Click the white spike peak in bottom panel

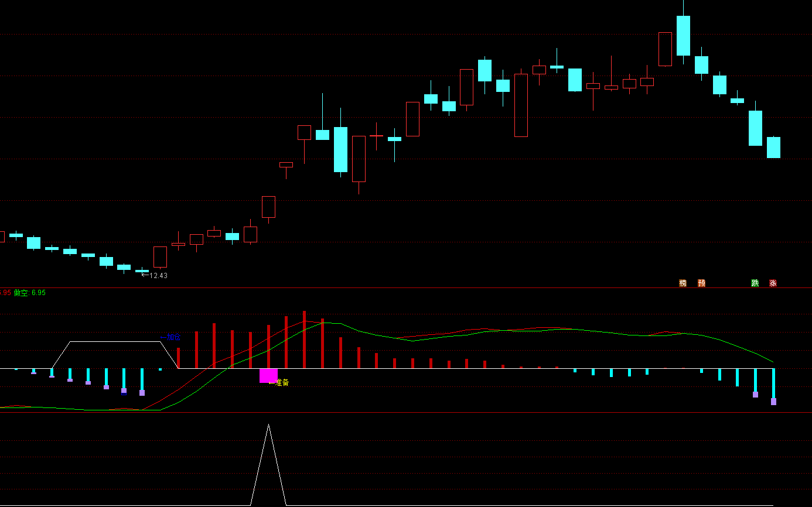coord(268,425)
